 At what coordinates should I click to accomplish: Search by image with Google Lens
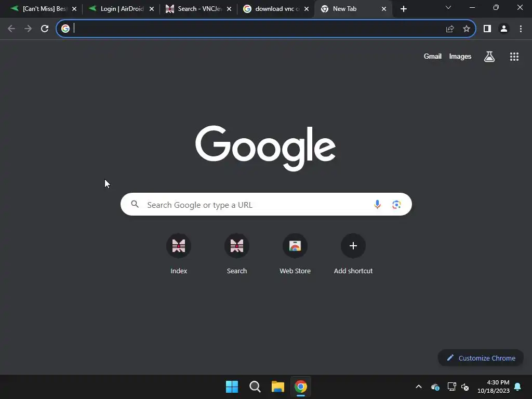pos(396,204)
